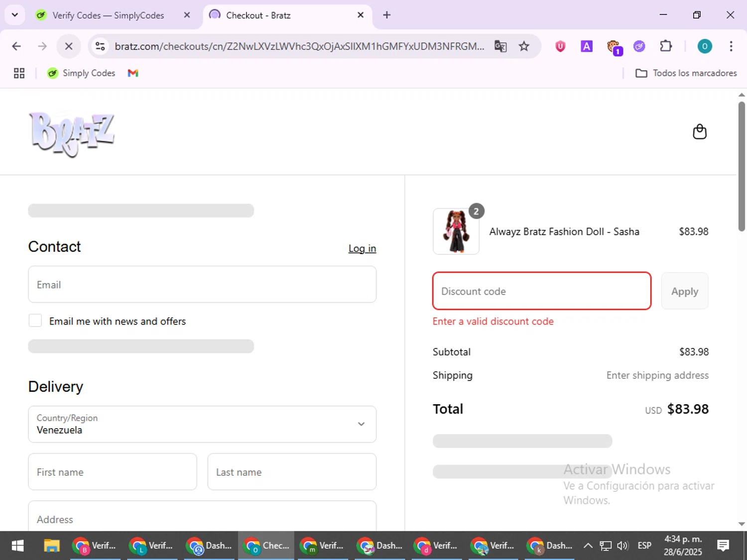The height and width of the screenshot is (560, 747).
Task: Show hidden system tray icons
Action: pos(588,546)
